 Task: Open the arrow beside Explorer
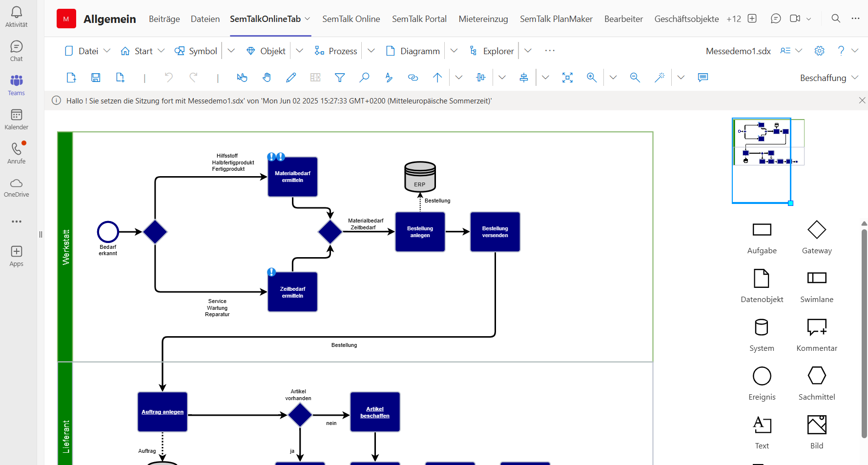(528, 51)
